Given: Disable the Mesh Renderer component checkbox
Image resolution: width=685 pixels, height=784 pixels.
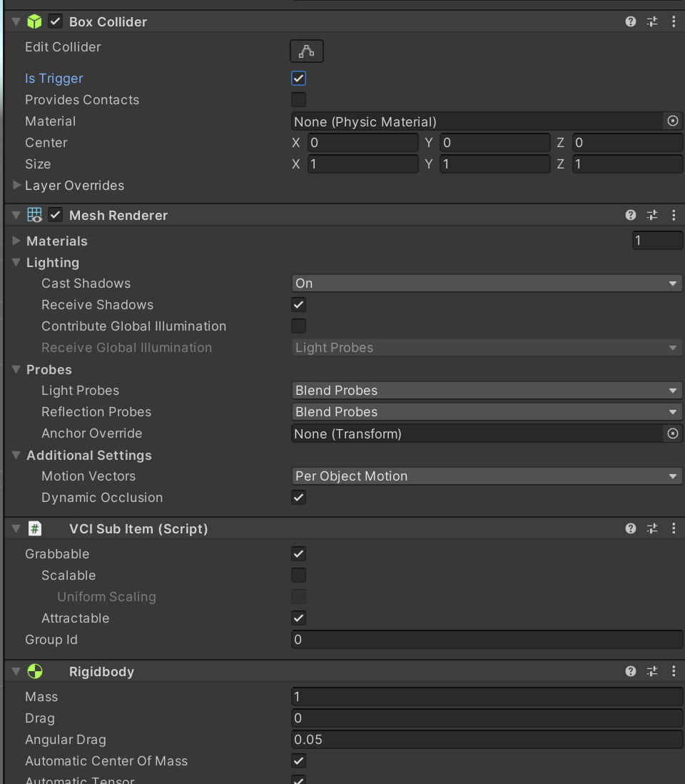Looking at the screenshot, I should point(56,215).
